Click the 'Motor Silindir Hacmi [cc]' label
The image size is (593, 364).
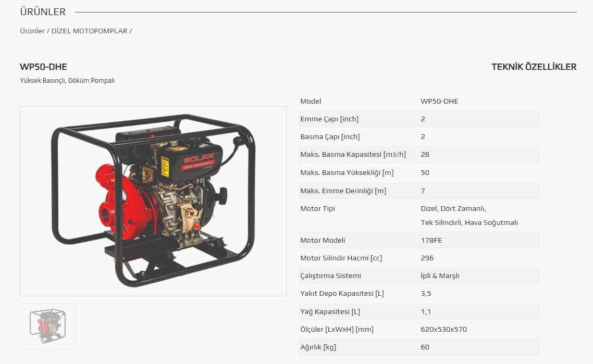pos(341,258)
